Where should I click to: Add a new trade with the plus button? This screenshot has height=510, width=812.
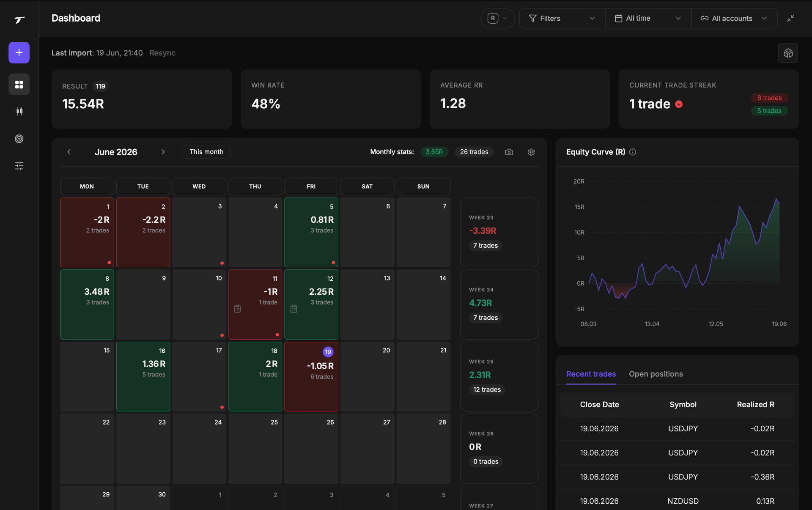click(19, 52)
